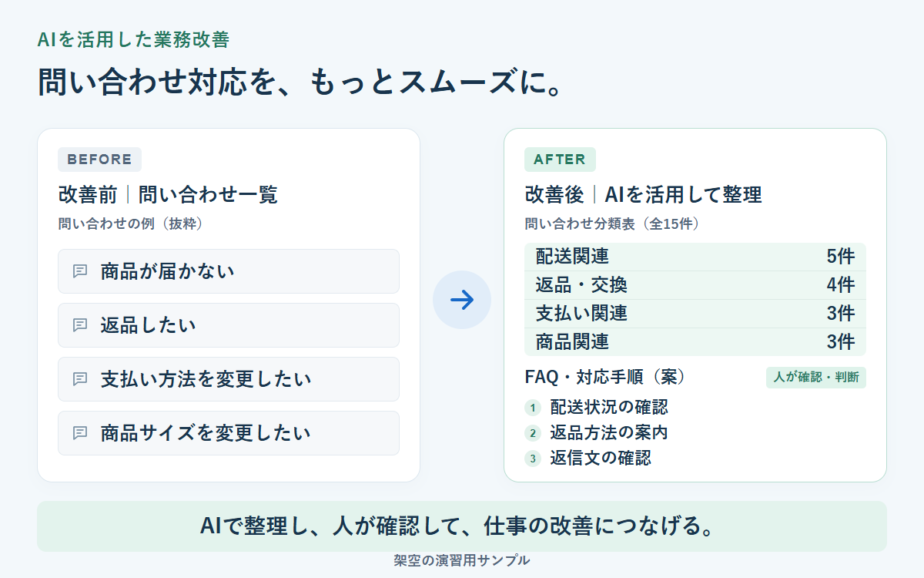
Task: Click the 架空の演習用サンプル footer note
Action: click(x=462, y=561)
